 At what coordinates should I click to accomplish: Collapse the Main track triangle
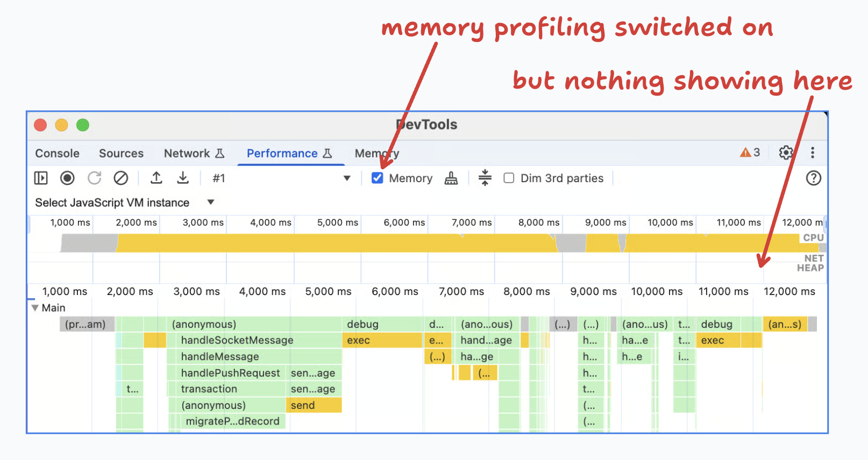(x=35, y=308)
